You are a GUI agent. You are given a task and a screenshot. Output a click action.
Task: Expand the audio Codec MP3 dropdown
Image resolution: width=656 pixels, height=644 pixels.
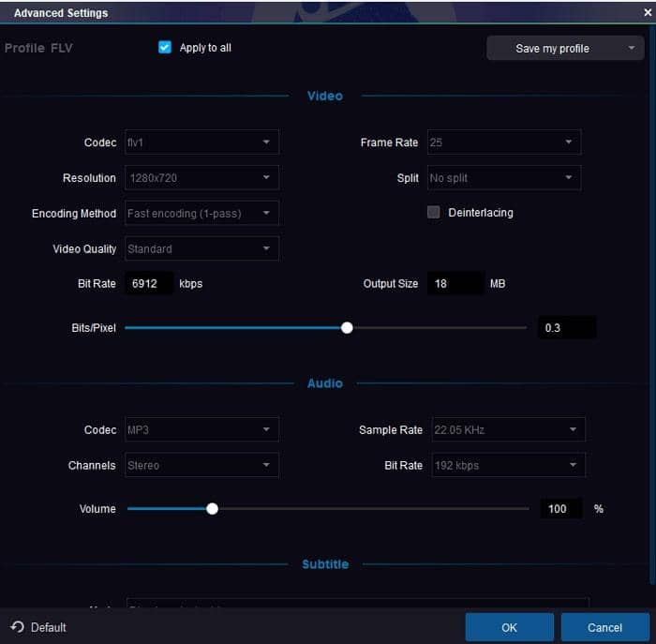coord(201,430)
